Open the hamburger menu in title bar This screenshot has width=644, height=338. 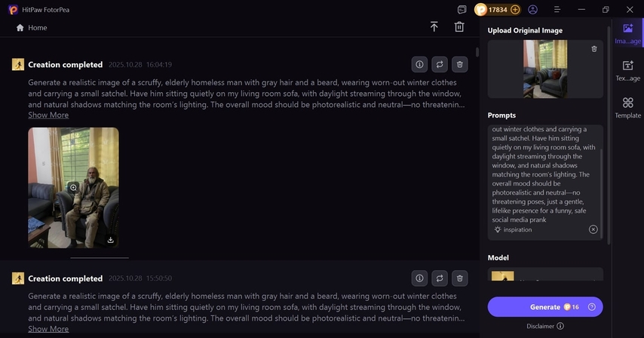coord(557,10)
